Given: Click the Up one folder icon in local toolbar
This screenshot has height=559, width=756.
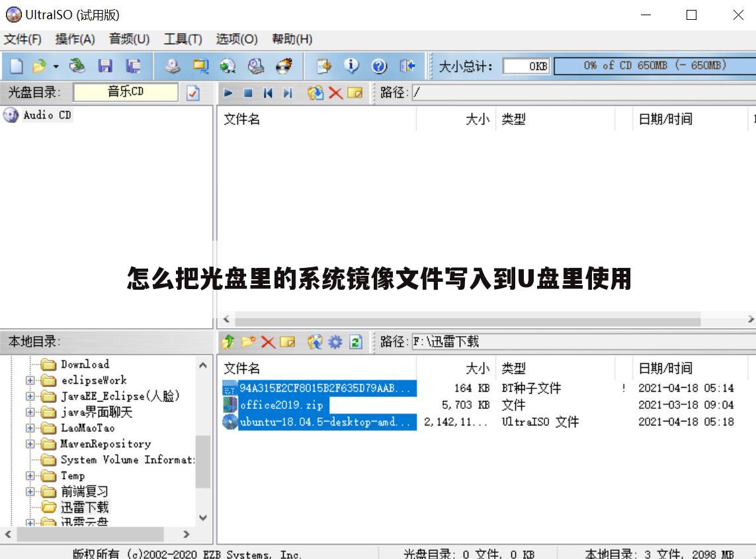Looking at the screenshot, I should 228,342.
